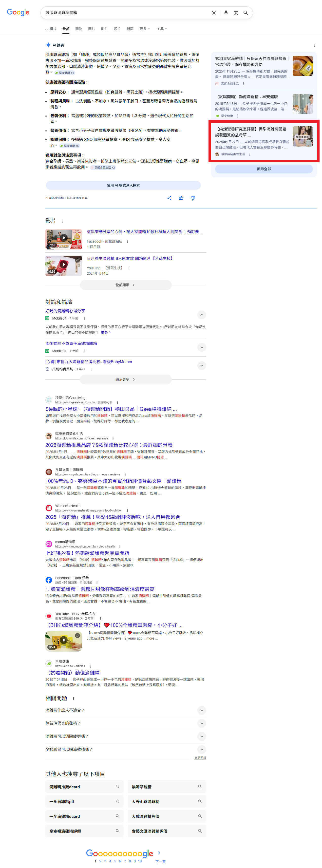Collapse the 好喝的滴雞精心得分享 discussion
The width and height of the screenshot is (322, 868).
pos(201,315)
